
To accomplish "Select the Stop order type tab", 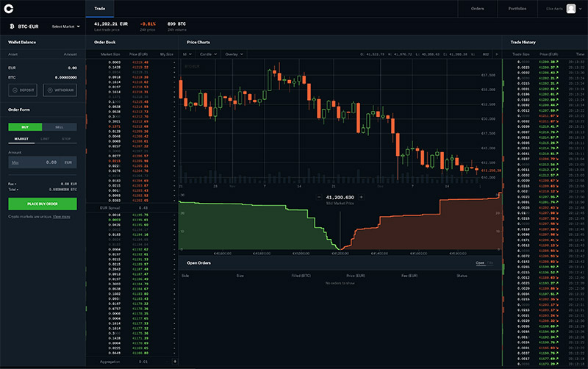I will tap(66, 139).
